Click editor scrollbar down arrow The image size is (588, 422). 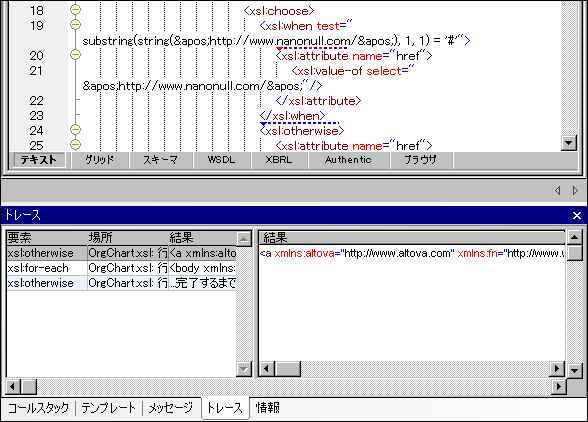(x=568, y=143)
